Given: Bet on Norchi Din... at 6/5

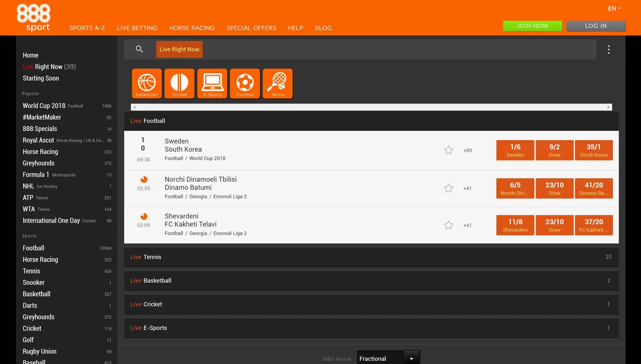Looking at the screenshot, I should [x=515, y=188].
